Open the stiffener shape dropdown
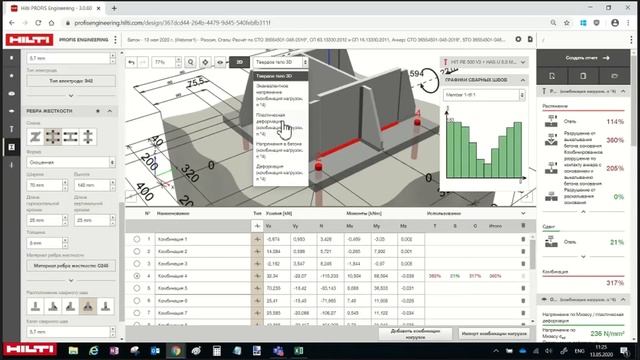Viewport: 640px width, 360px height. [x=71, y=162]
